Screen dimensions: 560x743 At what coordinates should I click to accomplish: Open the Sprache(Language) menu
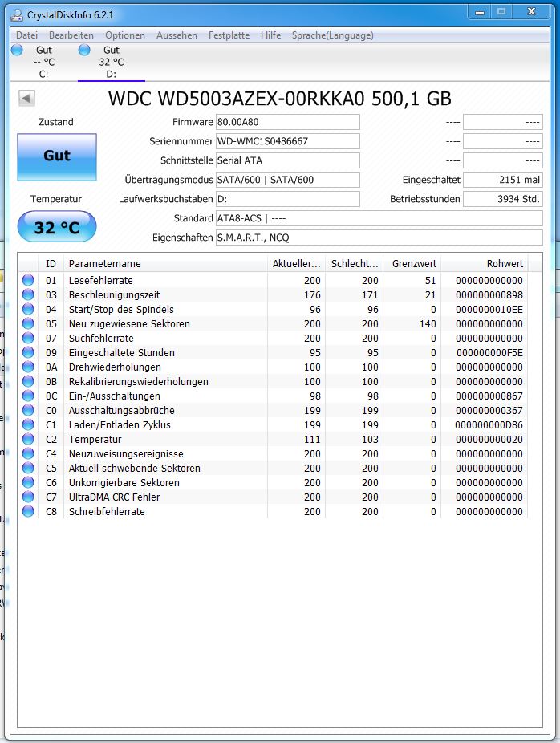click(333, 35)
